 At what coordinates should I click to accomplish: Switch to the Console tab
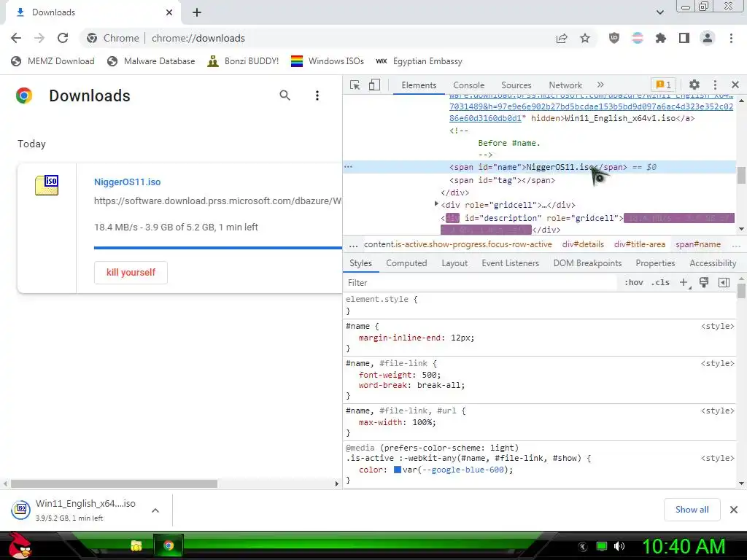click(x=469, y=85)
